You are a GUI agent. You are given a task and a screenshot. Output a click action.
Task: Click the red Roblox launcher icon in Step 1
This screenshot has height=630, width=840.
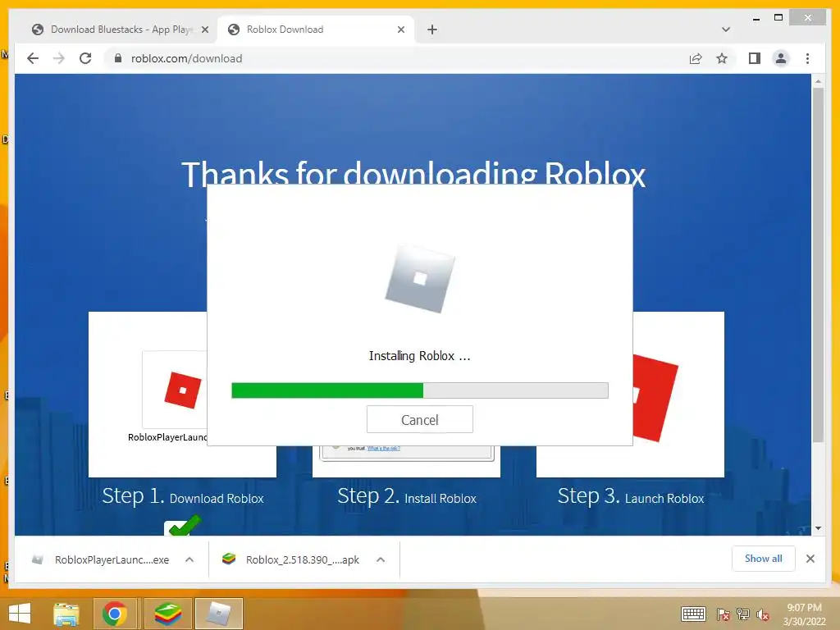[x=183, y=390]
